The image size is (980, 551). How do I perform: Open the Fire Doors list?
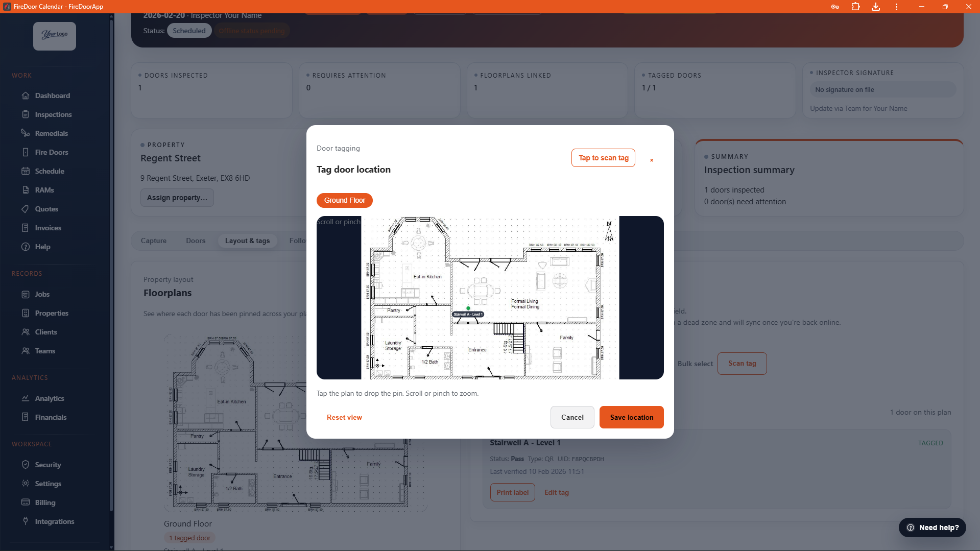[51, 152]
